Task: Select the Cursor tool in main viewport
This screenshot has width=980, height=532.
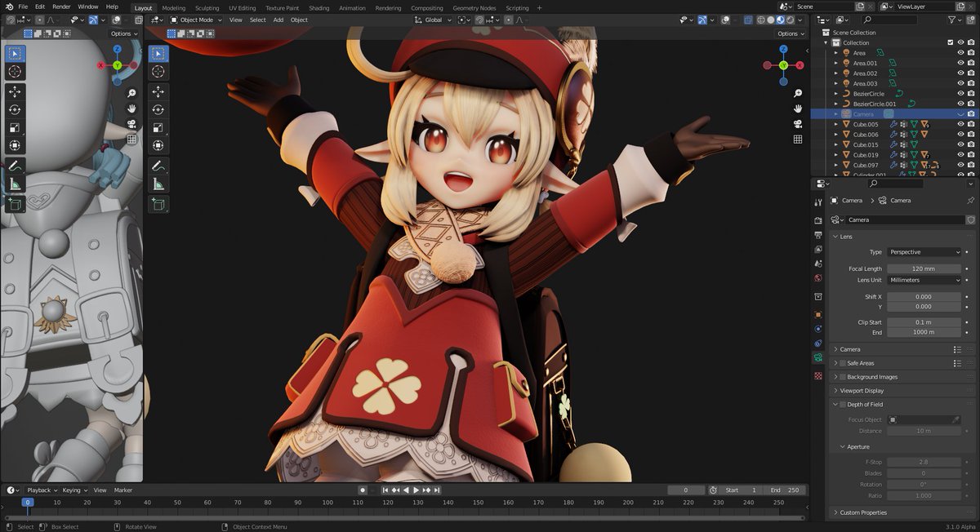Action: [x=158, y=72]
